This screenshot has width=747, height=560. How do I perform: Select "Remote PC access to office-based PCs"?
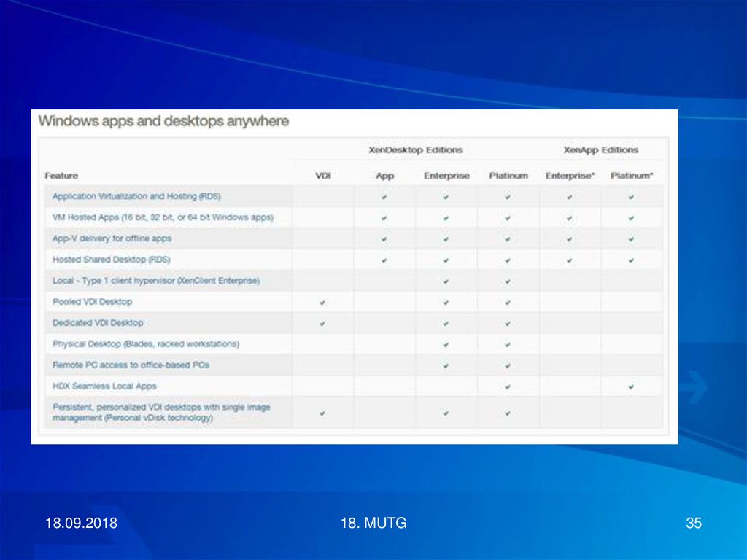131,365
